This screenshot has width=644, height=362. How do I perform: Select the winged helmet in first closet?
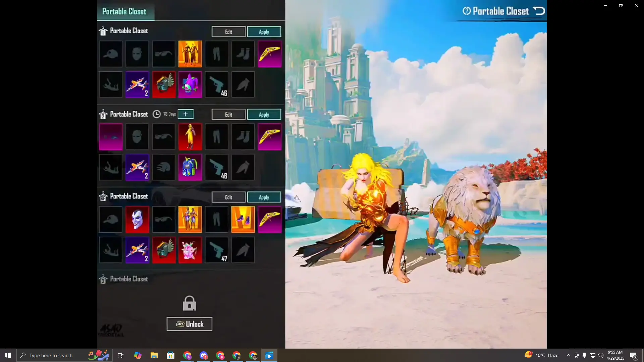click(x=164, y=84)
